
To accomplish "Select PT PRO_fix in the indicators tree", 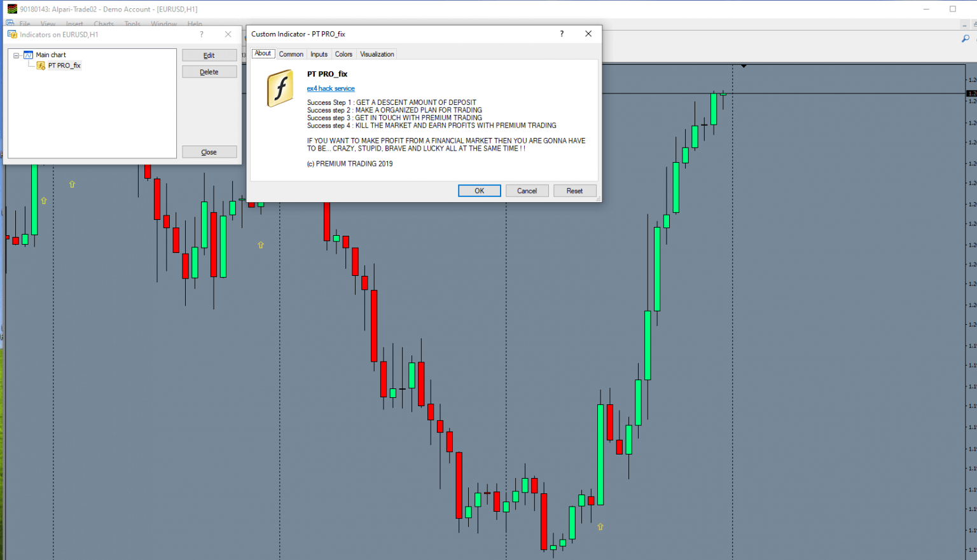I will pos(64,65).
